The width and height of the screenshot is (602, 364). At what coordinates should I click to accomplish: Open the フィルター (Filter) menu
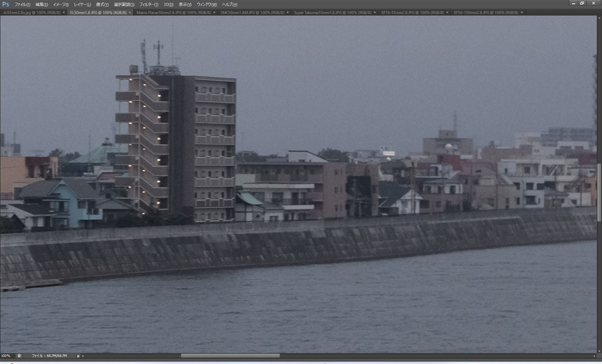pos(149,5)
